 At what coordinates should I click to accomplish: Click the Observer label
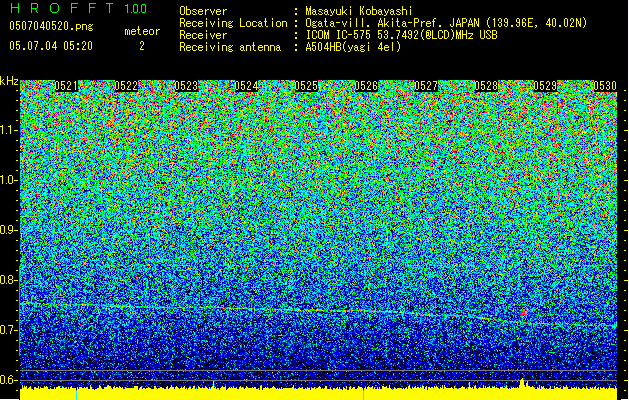203,11
